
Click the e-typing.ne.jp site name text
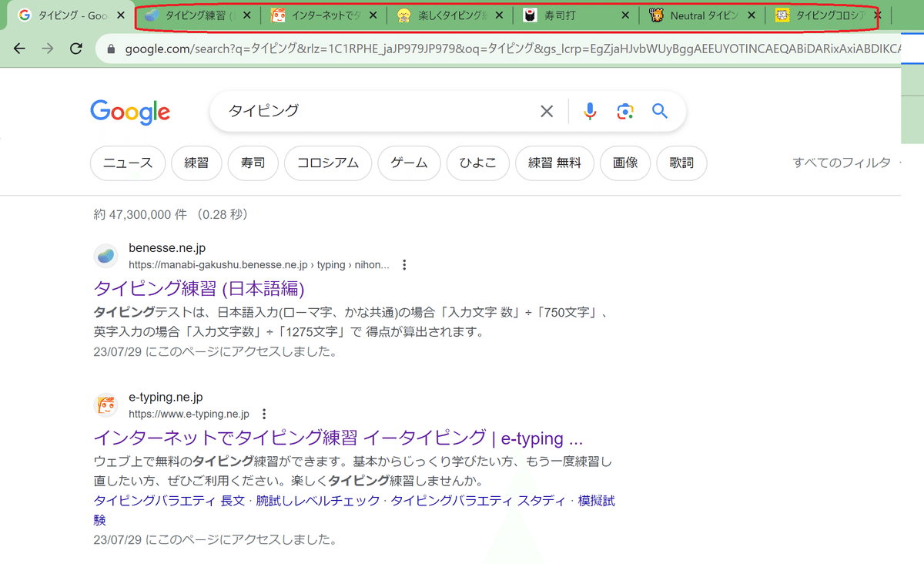166,398
